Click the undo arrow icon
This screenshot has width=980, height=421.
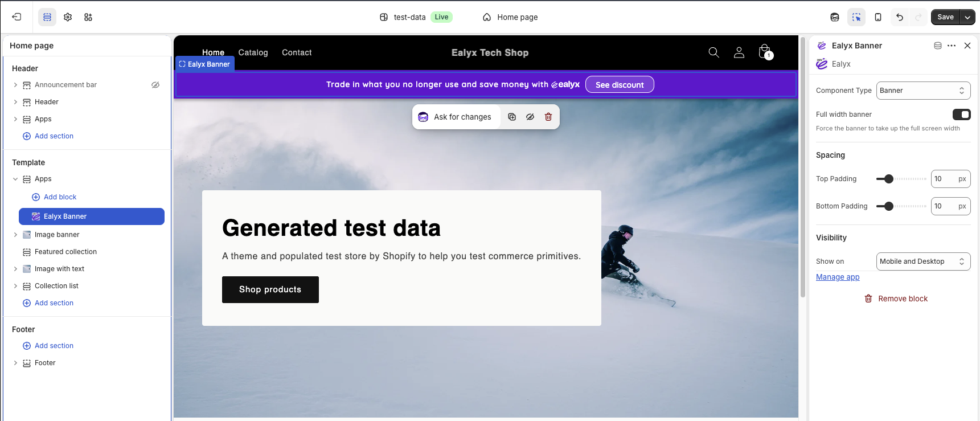(x=899, y=17)
